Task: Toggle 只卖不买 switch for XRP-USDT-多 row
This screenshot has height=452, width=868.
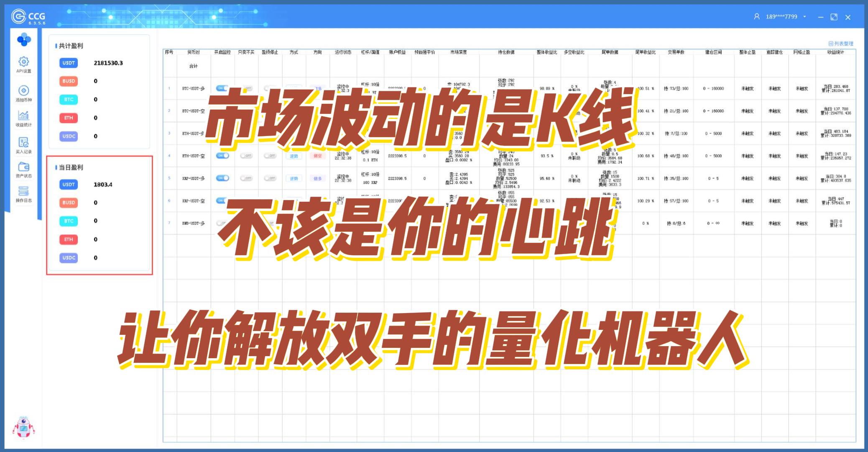Action: [246, 178]
